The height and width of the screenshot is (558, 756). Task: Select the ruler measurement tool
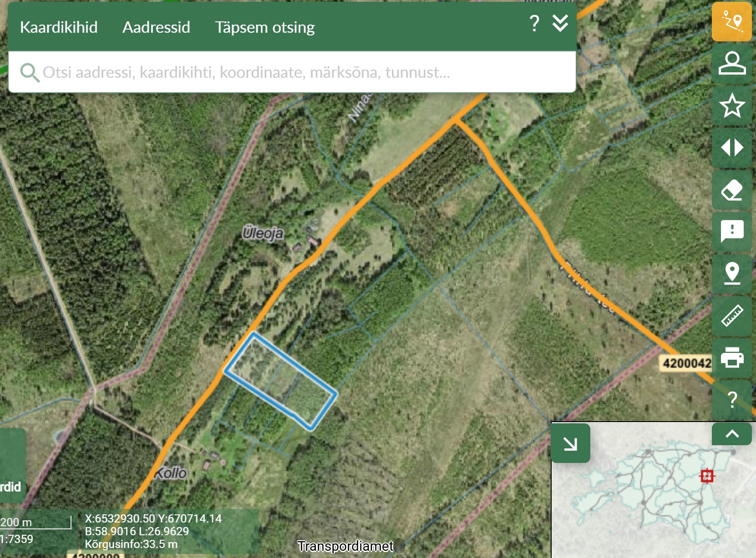click(x=731, y=316)
